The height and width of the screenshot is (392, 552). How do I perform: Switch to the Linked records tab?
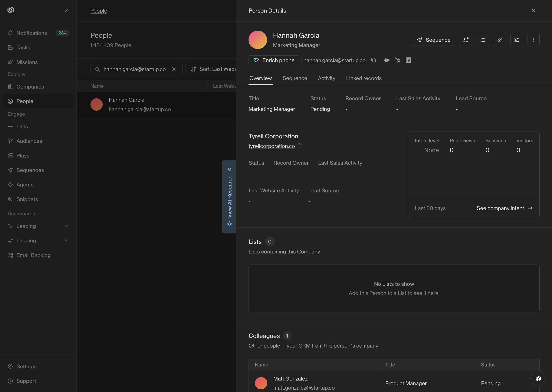click(x=364, y=78)
